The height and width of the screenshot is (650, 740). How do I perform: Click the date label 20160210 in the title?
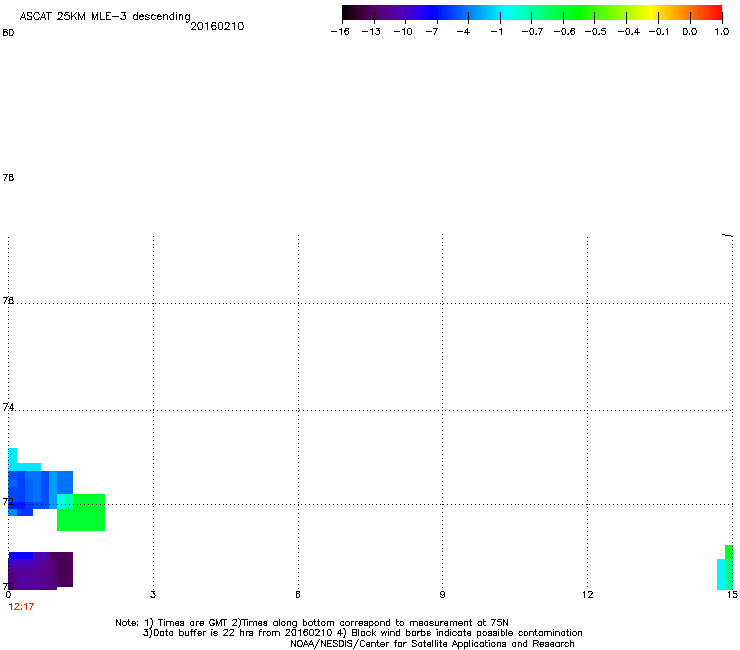[217, 26]
